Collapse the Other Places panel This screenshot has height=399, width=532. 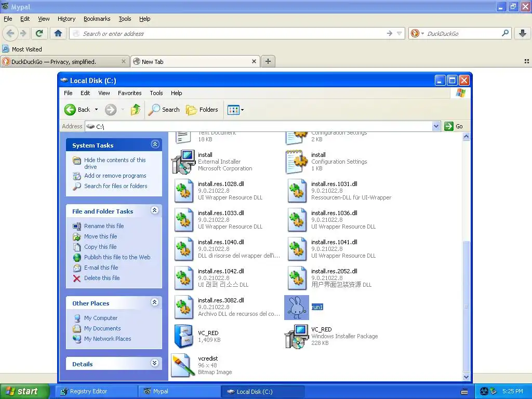(155, 302)
